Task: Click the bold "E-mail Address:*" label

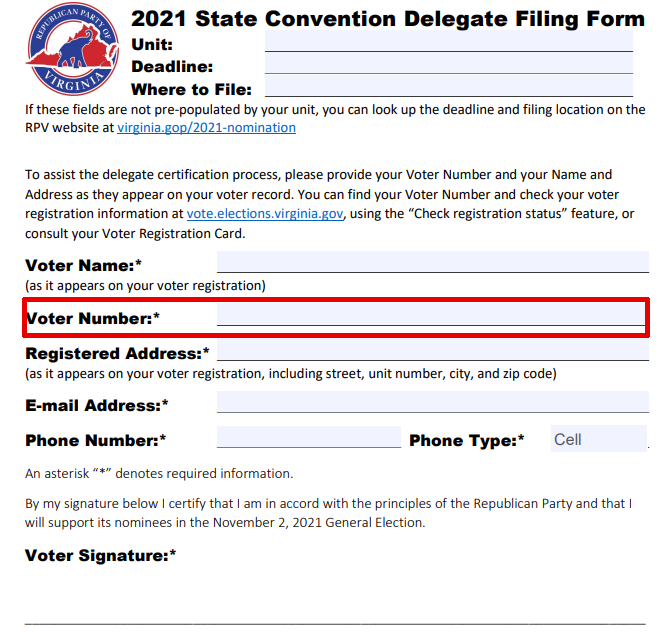Action: (97, 406)
